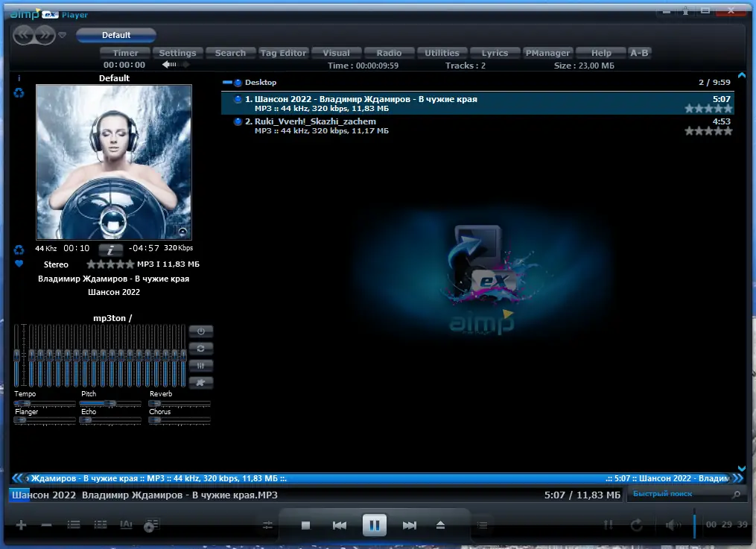Open the Timer tab
Screen dimensions: 756x549
click(x=125, y=53)
